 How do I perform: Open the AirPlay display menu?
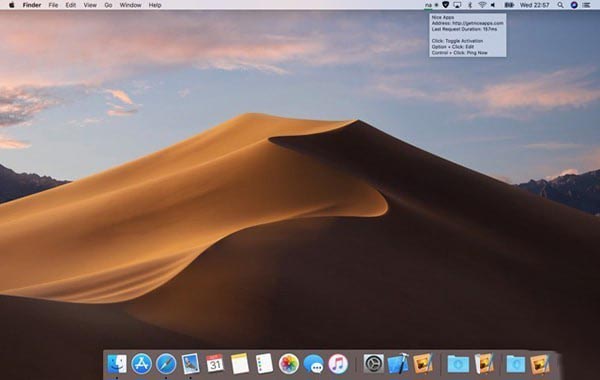(457, 5)
